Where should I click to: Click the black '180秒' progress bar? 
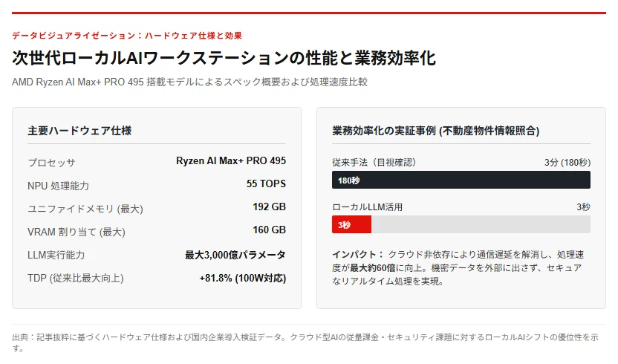[461, 180]
